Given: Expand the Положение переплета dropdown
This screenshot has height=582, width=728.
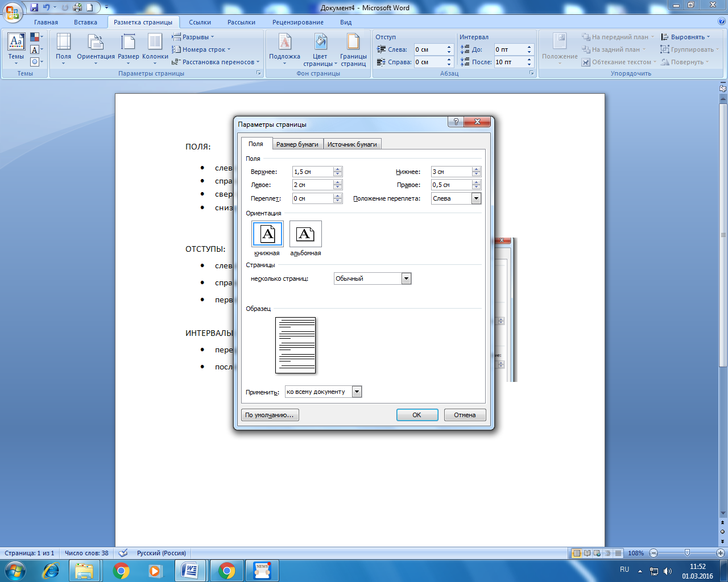Looking at the screenshot, I should point(476,198).
